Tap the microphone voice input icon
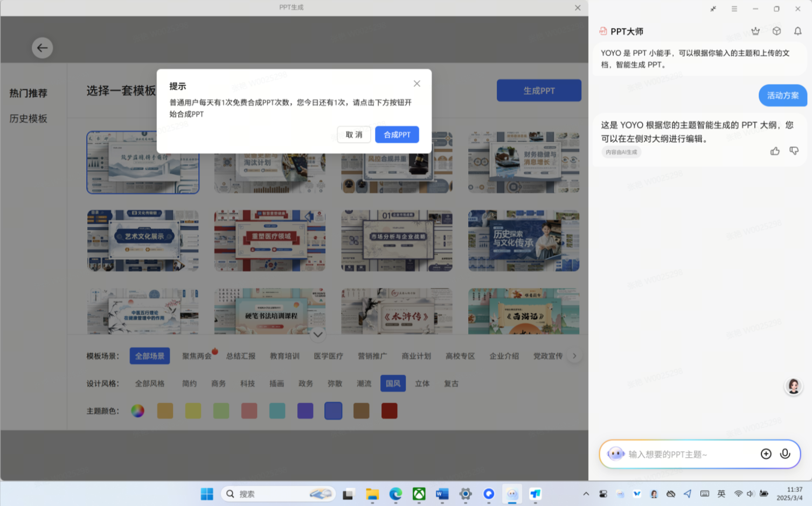The height and width of the screenshot is (506, 812). point(785,454)
